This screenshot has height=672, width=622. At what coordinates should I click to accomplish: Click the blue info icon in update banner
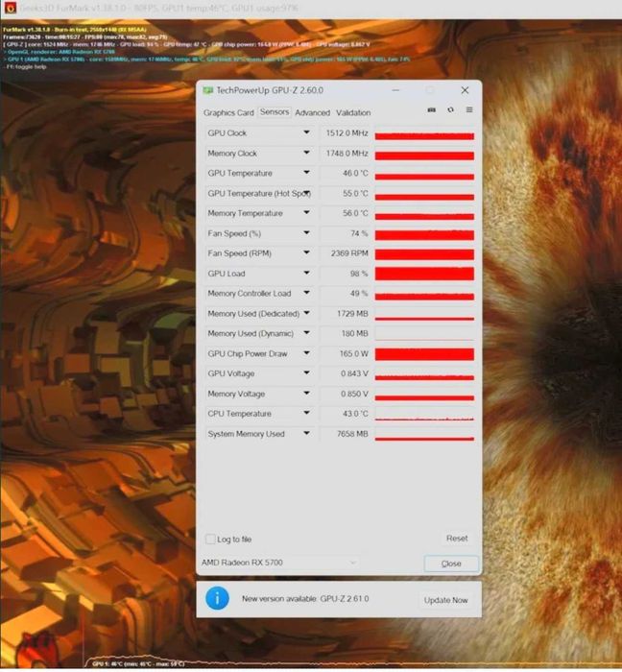(x=217, y=600)
